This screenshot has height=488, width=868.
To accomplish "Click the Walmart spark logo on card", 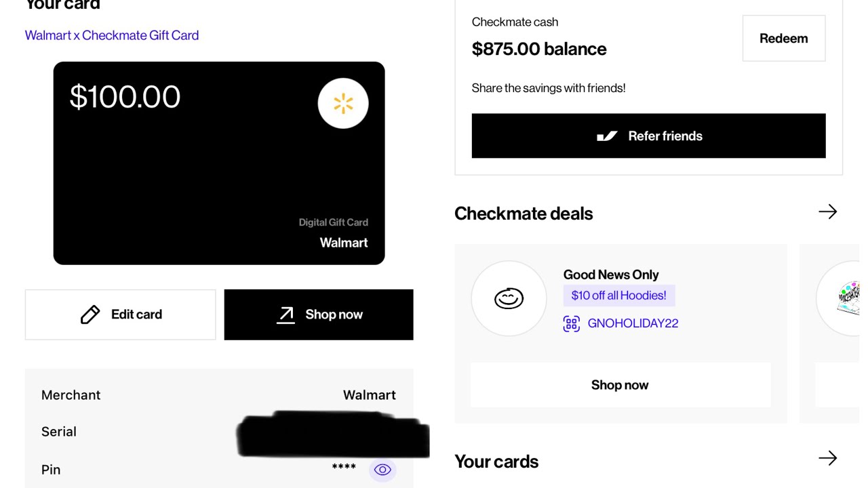I will pyautogui.click(x=343, y=104).
